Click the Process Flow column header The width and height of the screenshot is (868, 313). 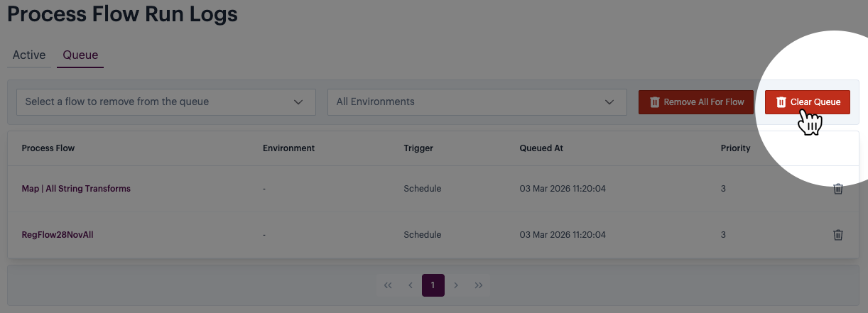tap(48, 148)
